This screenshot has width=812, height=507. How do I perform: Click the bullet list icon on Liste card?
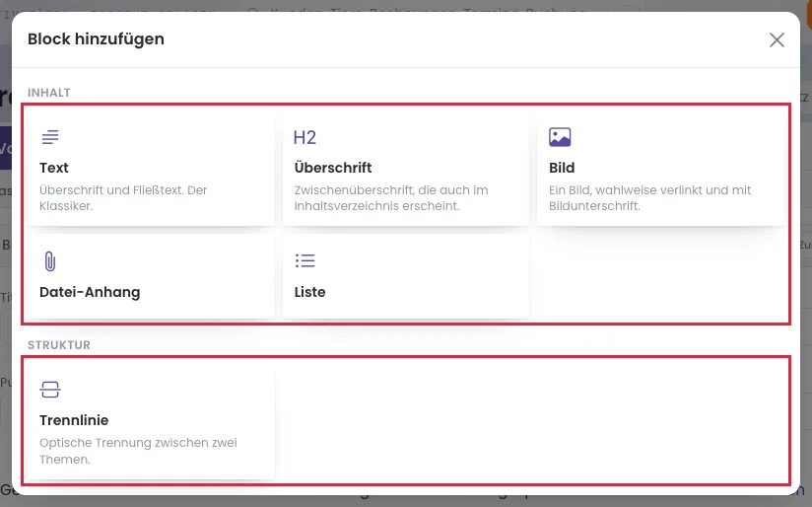[305, 260]
